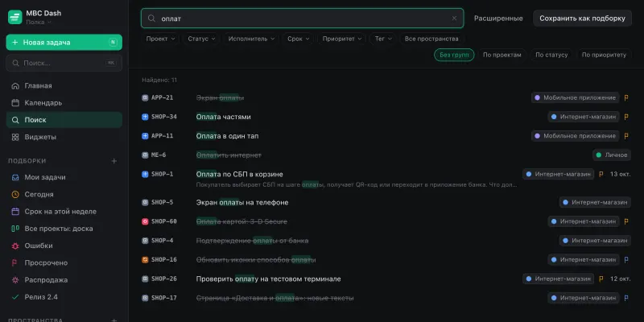
Task: Open the Просрочено collection
Action: pos(64,262)
